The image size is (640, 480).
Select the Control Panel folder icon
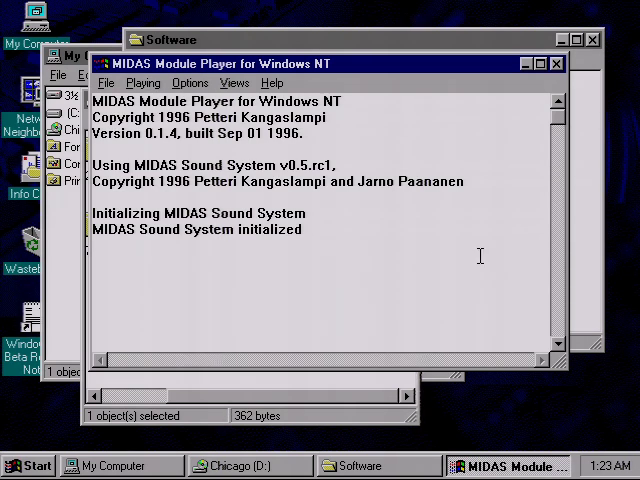click(54, 163)
